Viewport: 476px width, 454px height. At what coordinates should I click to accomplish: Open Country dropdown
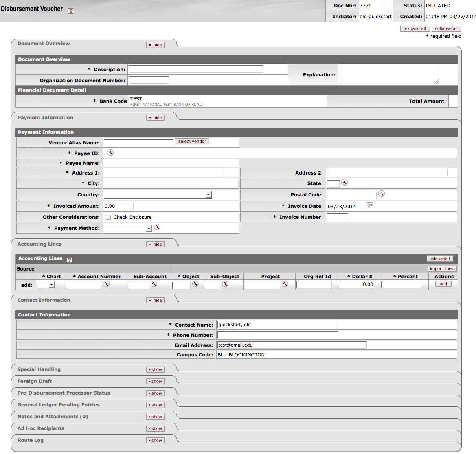click(x=158, y=195)
